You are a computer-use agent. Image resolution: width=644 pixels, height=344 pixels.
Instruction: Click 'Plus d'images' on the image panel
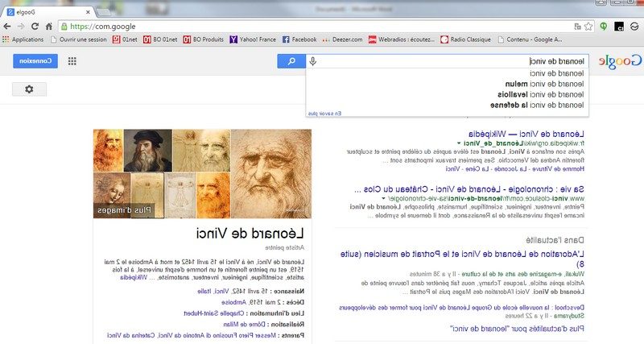tap(125, 210)
